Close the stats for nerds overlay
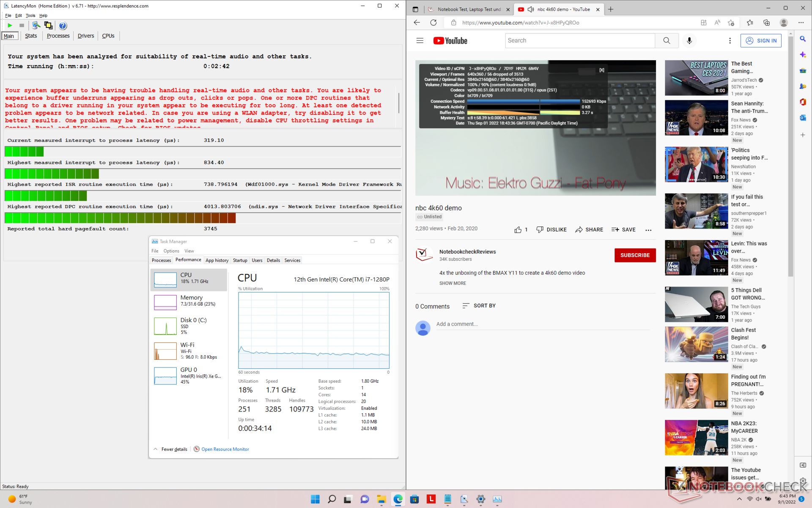Image resolution: width=812 pixels, height=508 pixels. point(601,70)
